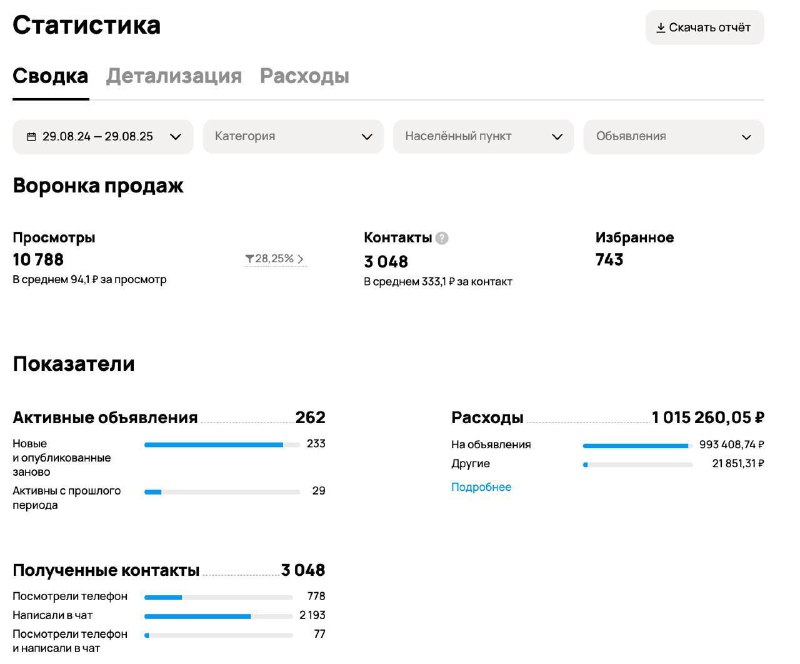Expand the Категория dropdown
Image resolution: width=800 pixels, height=664 pixels.
[x=293, y=137]
